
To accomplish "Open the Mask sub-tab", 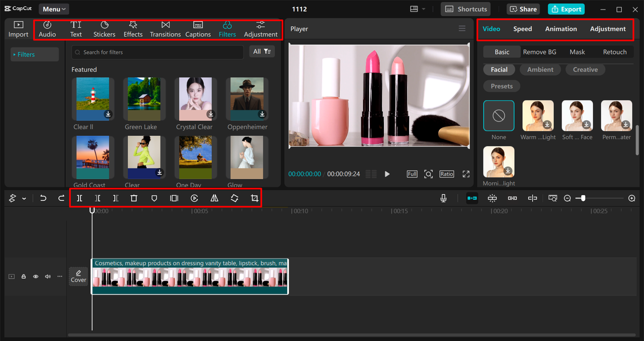I will point(577,52).
